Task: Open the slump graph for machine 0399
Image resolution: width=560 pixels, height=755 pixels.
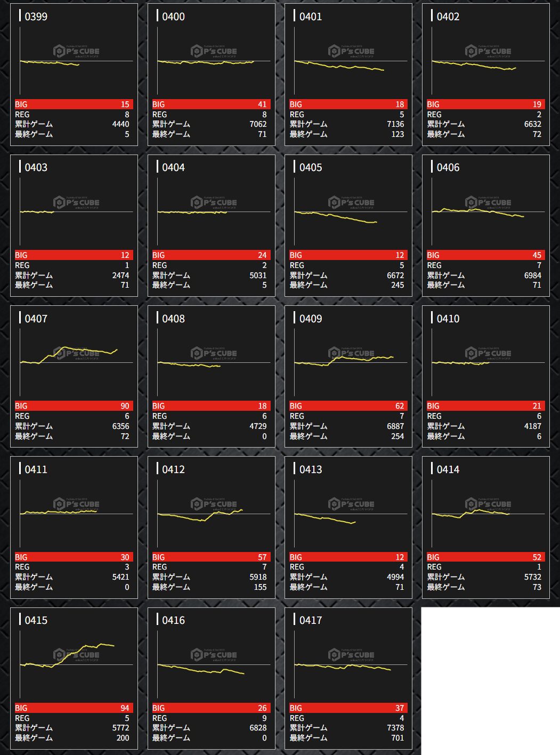Action: (75, 61)
